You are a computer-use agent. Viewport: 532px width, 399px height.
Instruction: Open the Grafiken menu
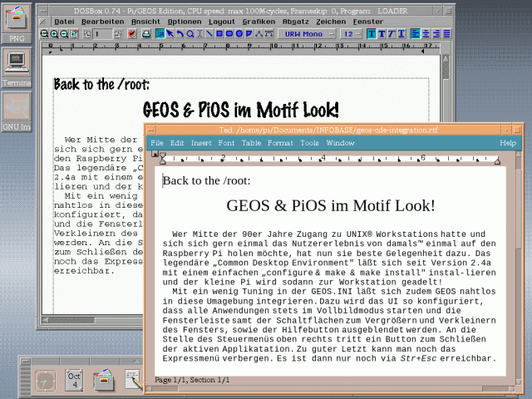coord(259,22)
